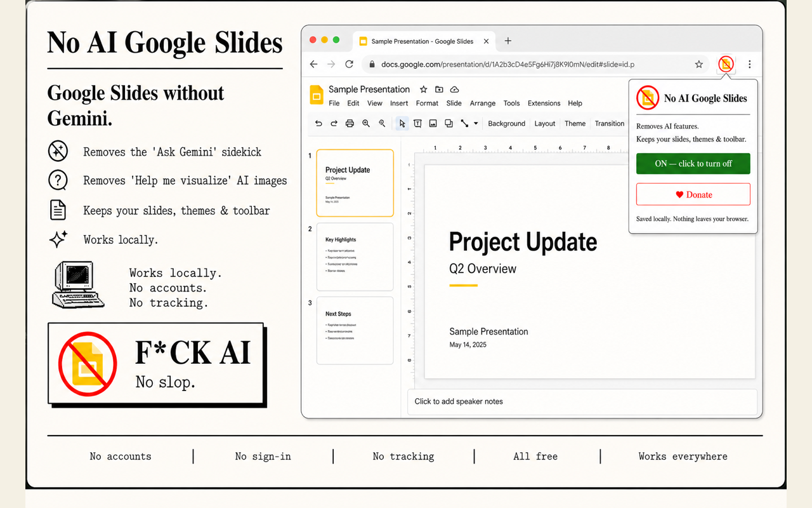The height and width of the screenshot is (508, 812).
Task: Select the Project Update slide thumbnail
Action: (x=355, y=183)
